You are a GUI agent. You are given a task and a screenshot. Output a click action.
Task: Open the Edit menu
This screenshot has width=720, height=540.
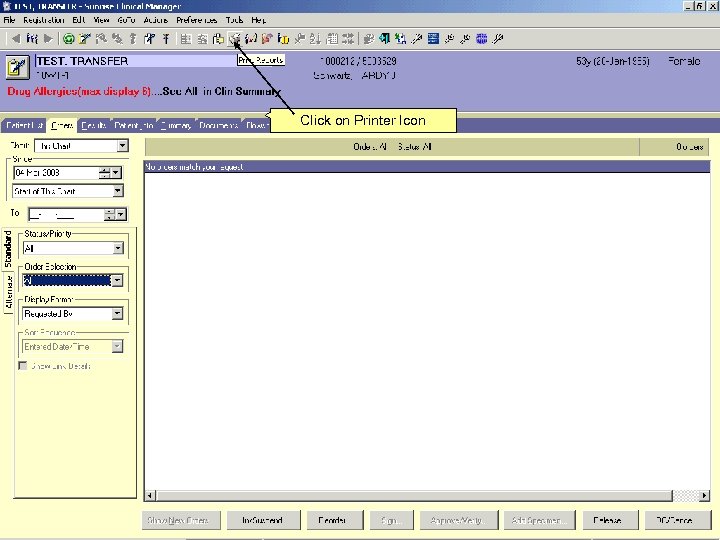click(x=79, y=20)
